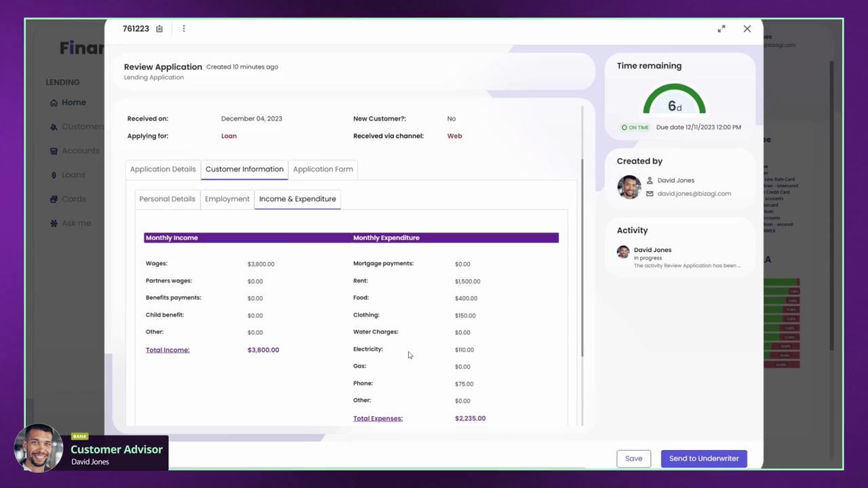
Task: Click David Jones avatar in Created by
Action: (x=629, y=187)
